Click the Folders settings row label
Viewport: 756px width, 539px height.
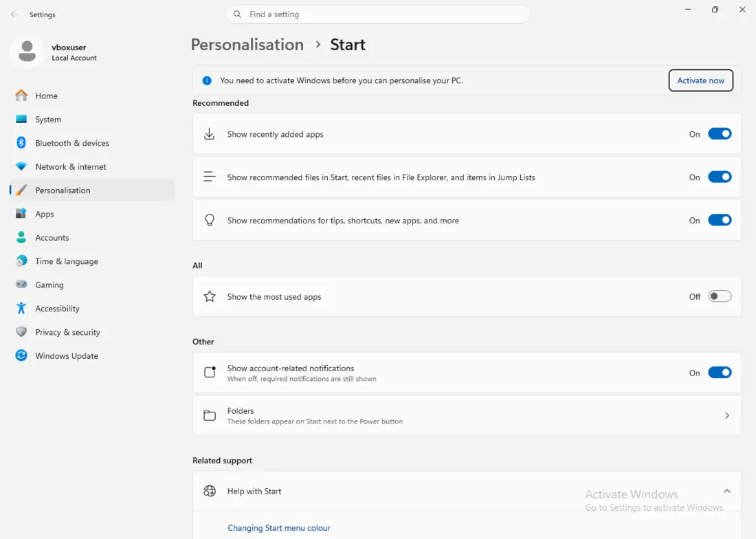241,410
